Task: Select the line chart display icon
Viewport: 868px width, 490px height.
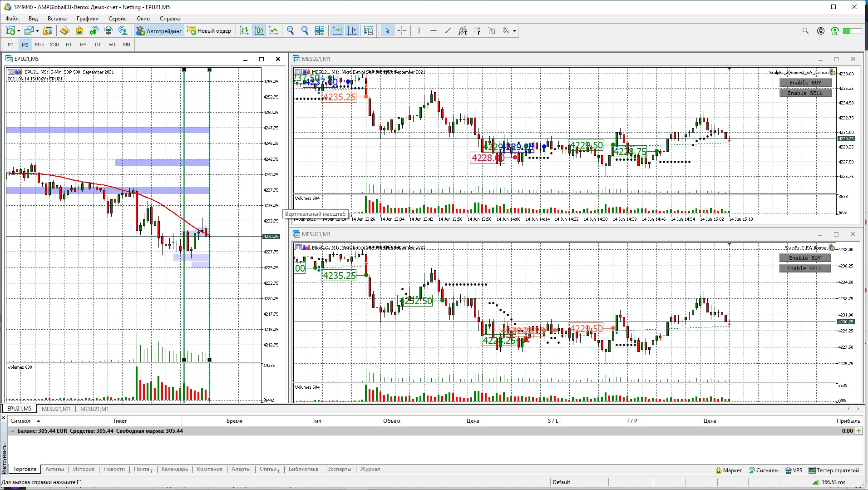Action: pos(274,31)
